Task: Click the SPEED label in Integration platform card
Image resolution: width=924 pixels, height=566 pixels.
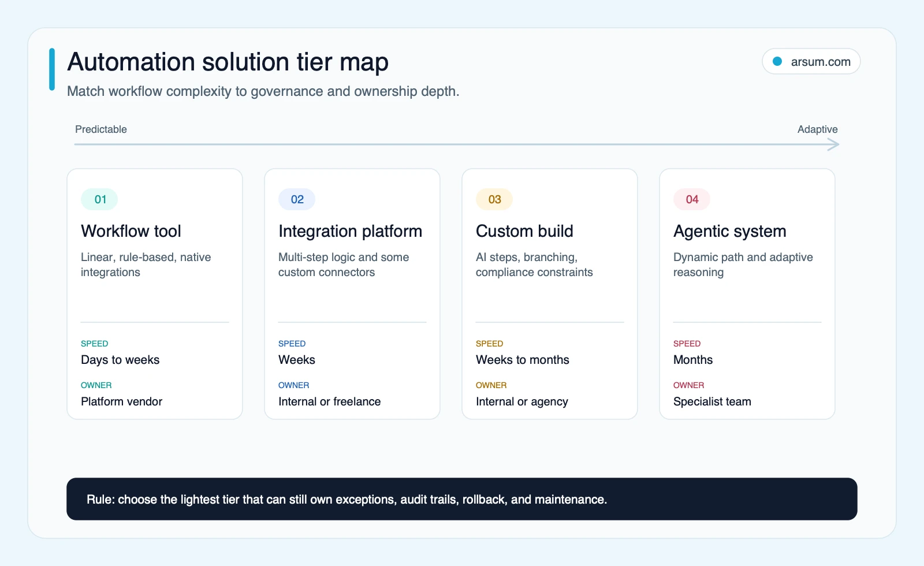Action: pos(292,344)
